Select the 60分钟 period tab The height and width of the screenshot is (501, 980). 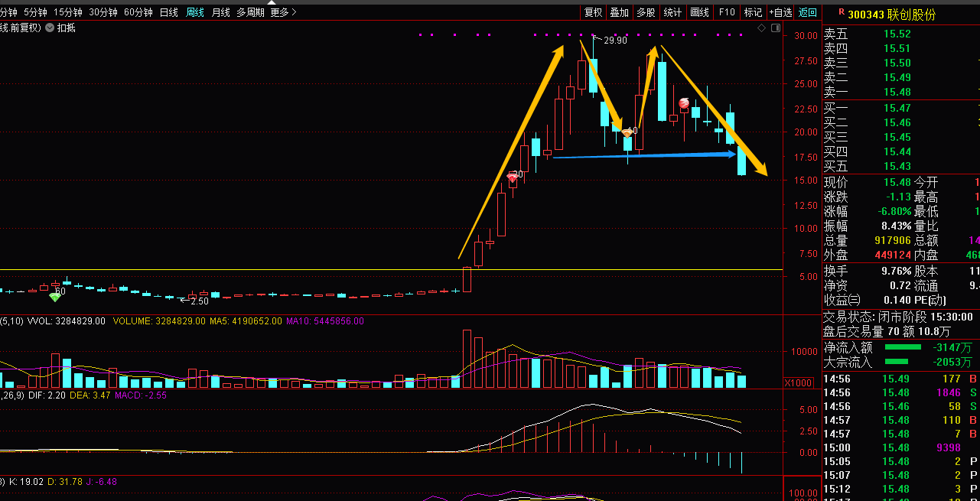pos(138,12)
